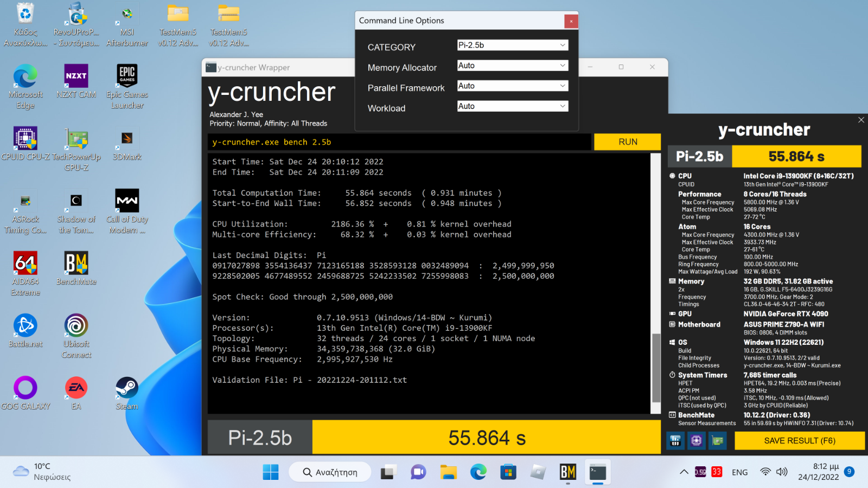
Task: Show hidden system tray icons
Action: (x=684, y=472)
